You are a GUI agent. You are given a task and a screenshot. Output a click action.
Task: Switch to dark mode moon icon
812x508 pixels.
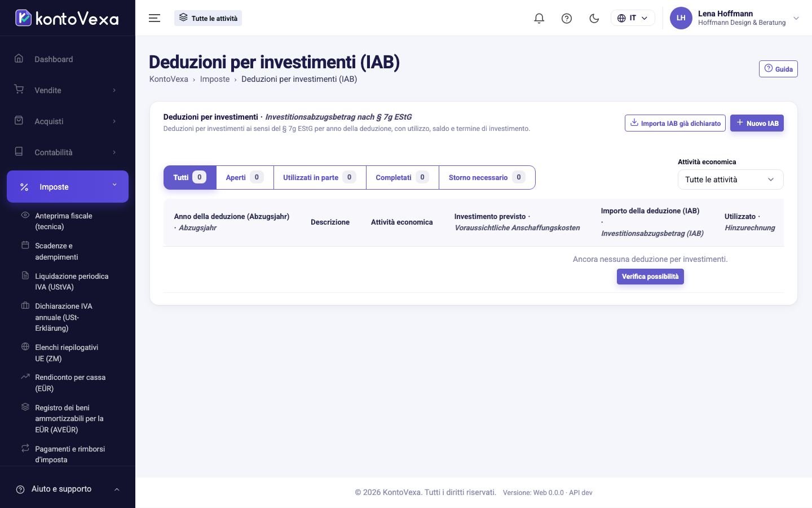tap(594, 18)
